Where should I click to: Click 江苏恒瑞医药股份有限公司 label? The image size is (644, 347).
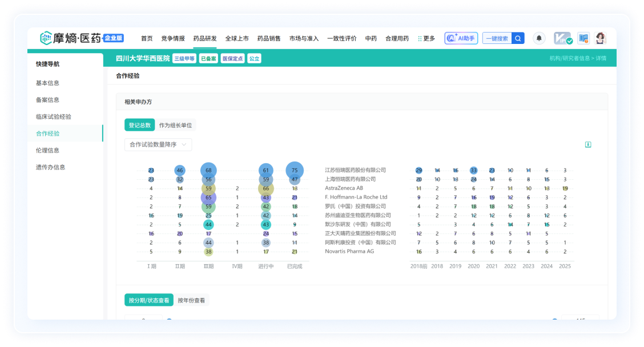click(x=355, y=170)
